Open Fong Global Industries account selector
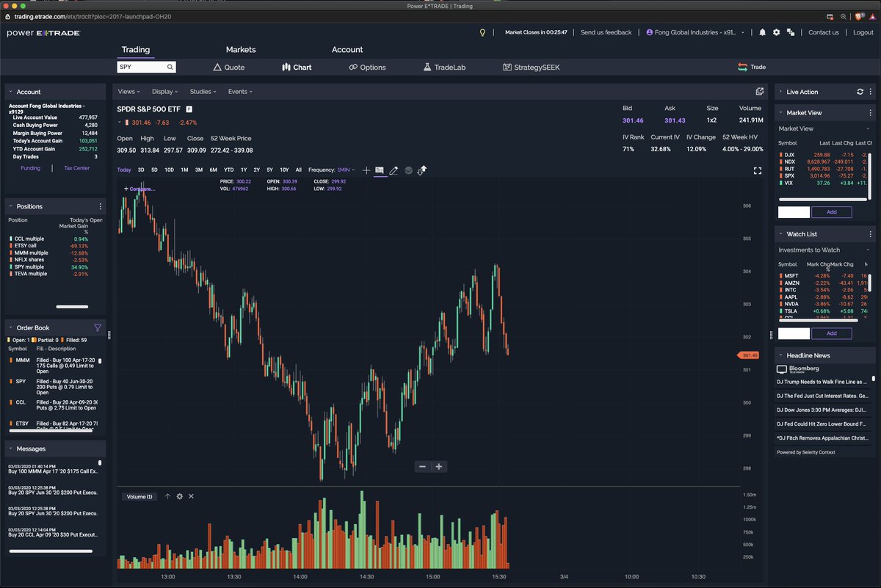The image size is (881, 588). point(695,32)
